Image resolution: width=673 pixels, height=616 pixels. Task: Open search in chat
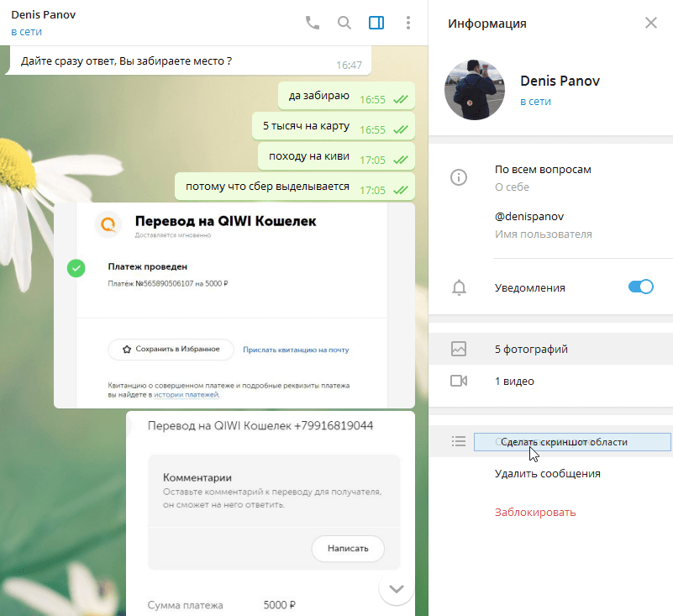pos(344,23)
